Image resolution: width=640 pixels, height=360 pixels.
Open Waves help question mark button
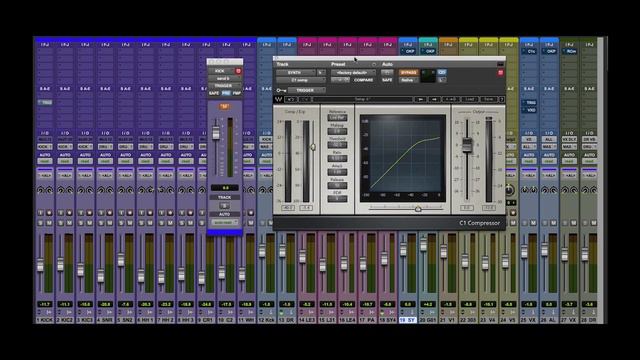point(502,99)
